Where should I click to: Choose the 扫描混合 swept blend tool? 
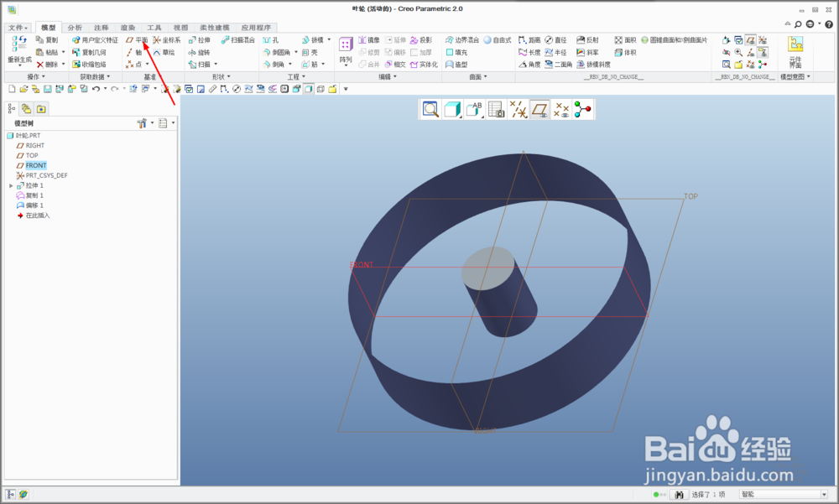238,40
